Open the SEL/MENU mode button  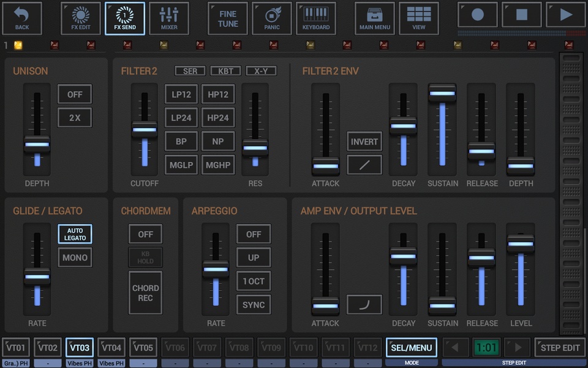(412, 348)
